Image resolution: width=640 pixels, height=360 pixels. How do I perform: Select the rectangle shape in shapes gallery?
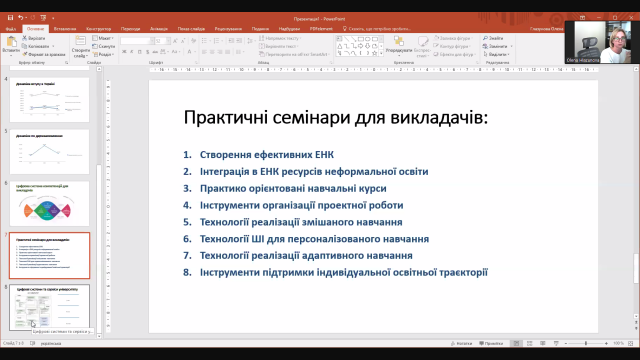[360, 39]
